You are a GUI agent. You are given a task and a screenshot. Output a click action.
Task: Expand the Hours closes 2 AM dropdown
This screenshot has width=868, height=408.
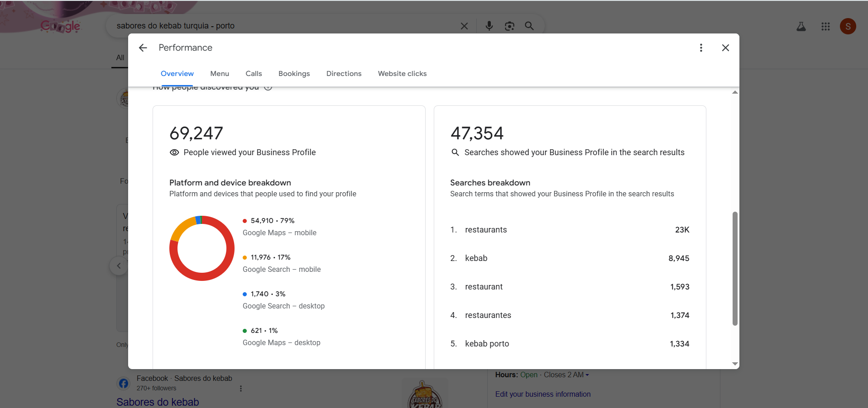coord(587,375)
